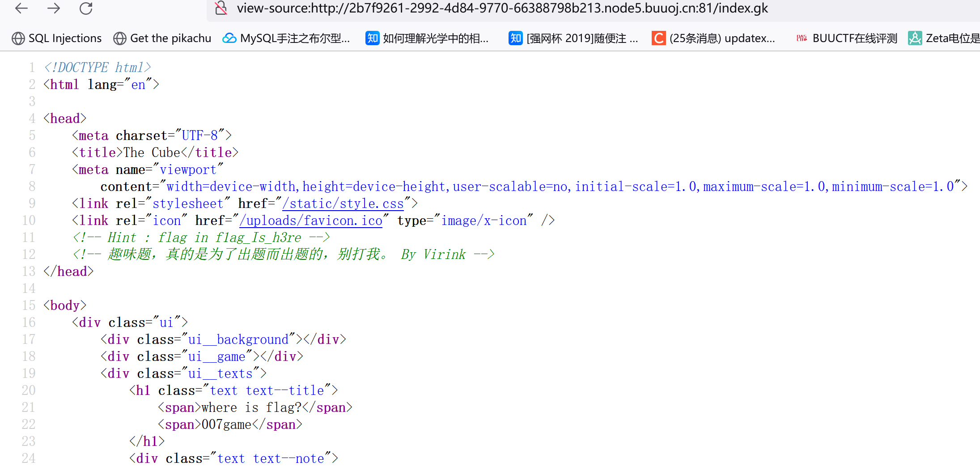The image size is (980, 466).
Task: Click the viewport content attribute value
Action: 560,186
